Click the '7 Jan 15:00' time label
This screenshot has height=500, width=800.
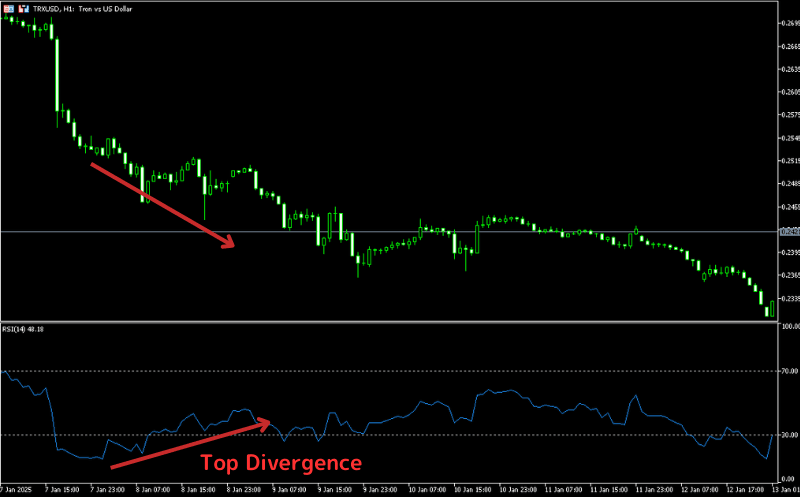(62, 490)
